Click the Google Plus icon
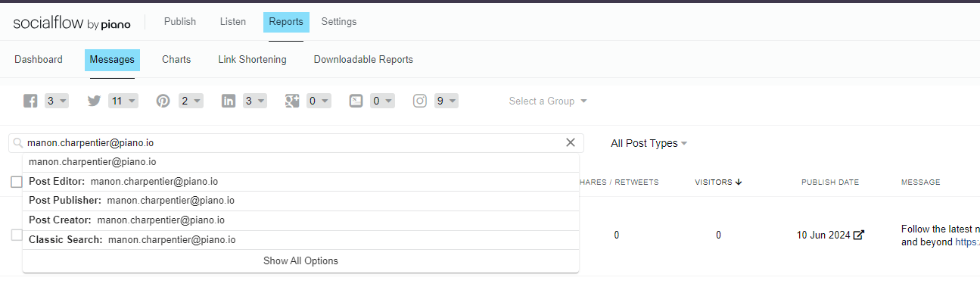 tap(292, 101)
